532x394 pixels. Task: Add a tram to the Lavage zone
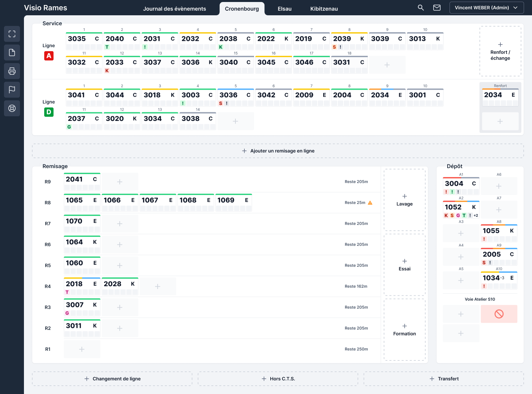pyautogui.click(x=405, y=200)
